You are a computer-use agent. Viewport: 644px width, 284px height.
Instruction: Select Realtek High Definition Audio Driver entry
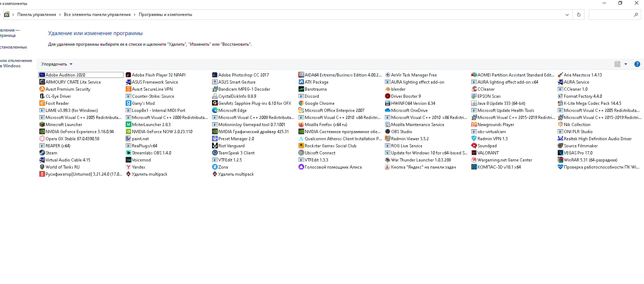coord(594,138)
